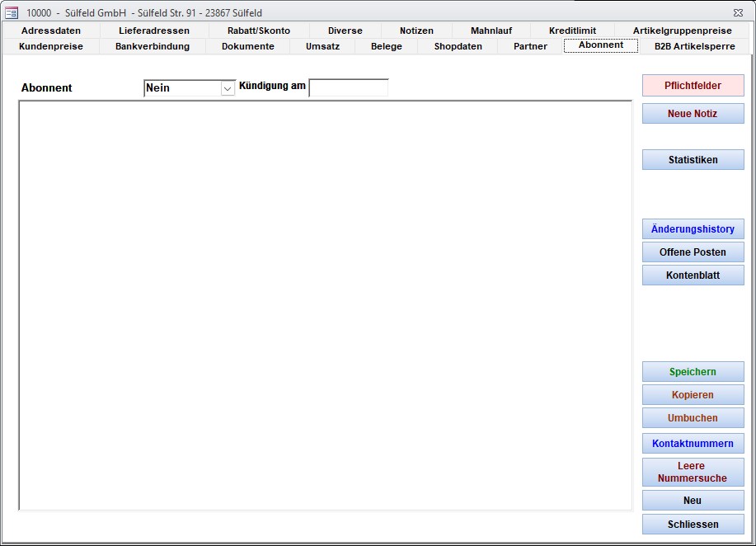Create a note with Neue Notiz
This screenshot has height=546, width=756.
tap(693, 114)
